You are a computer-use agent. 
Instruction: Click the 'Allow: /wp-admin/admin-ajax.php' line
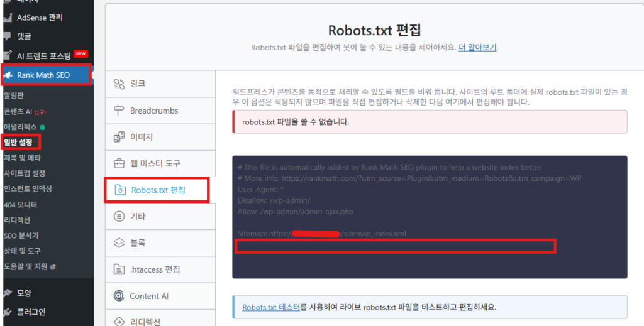pyautogui.click(x=296, y=212)
